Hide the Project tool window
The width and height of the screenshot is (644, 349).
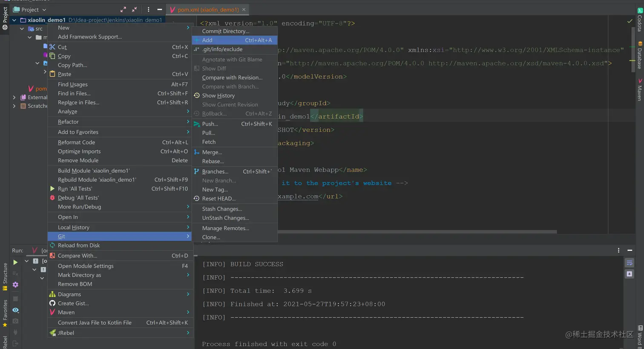[x=159, y=9]
